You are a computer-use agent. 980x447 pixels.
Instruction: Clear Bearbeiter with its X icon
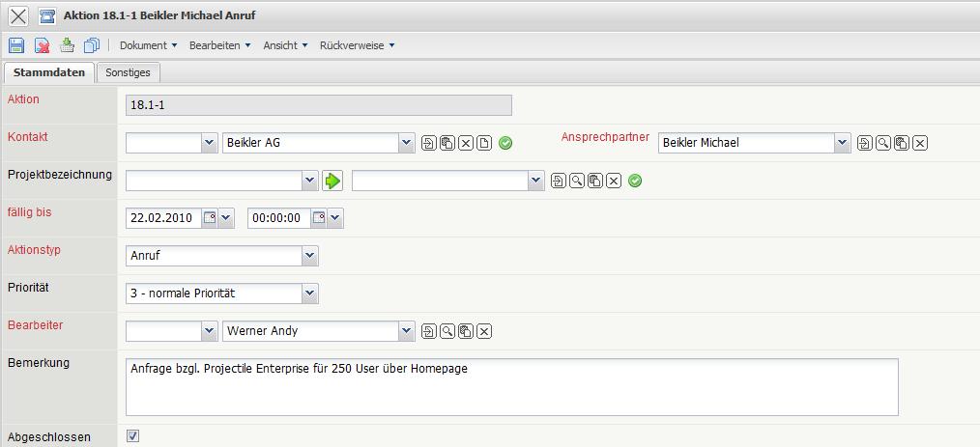(x=484, y=331)
